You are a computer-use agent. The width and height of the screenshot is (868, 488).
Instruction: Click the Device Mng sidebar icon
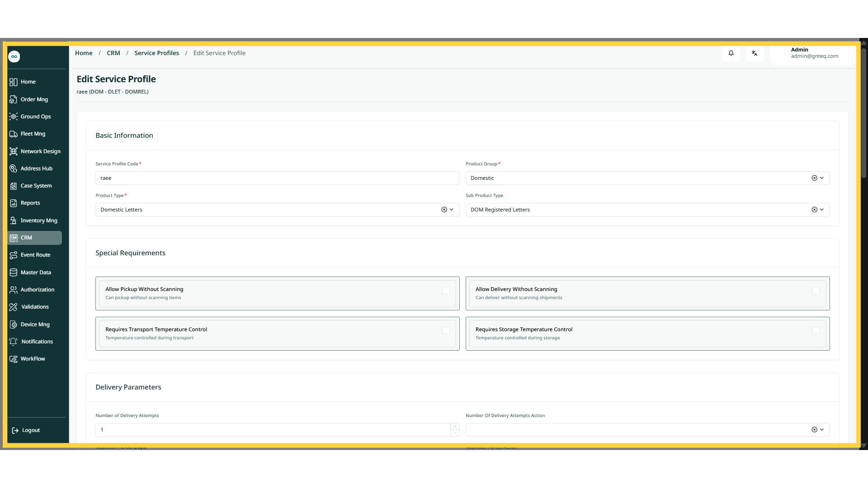(x=14, y=324)
